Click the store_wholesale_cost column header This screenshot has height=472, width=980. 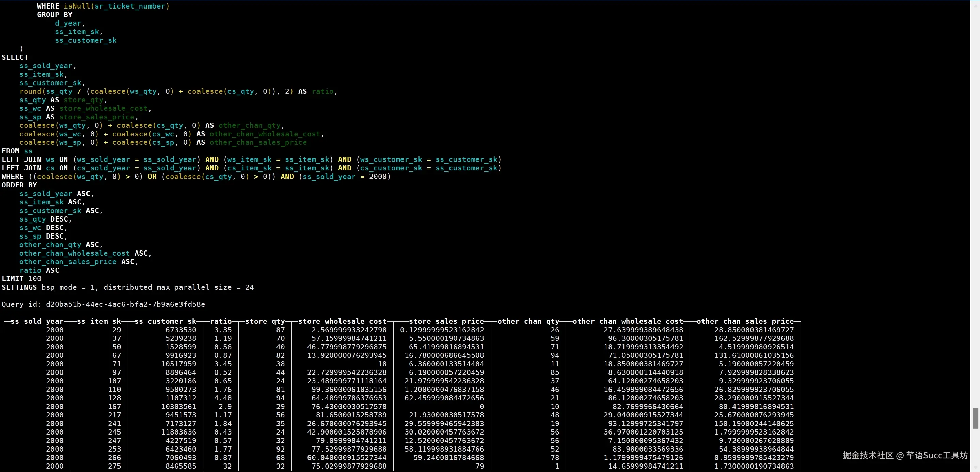click(342, 321)
